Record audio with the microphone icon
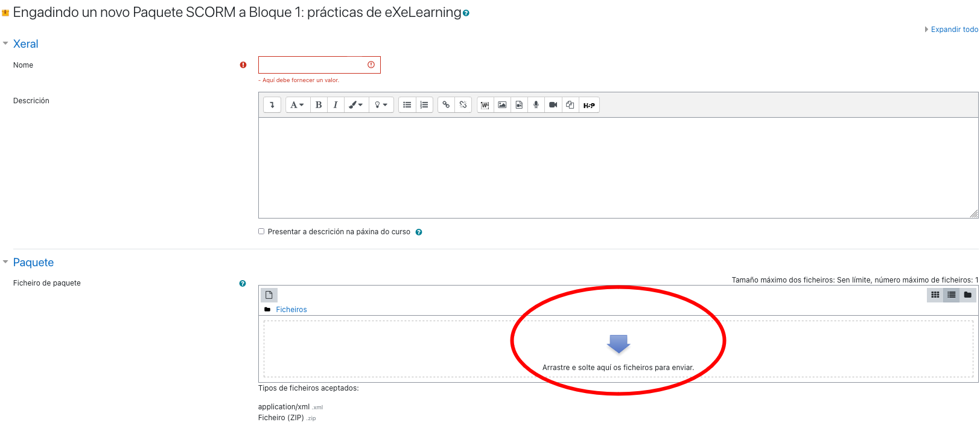 pyautogui.click(x=536, y=105)
